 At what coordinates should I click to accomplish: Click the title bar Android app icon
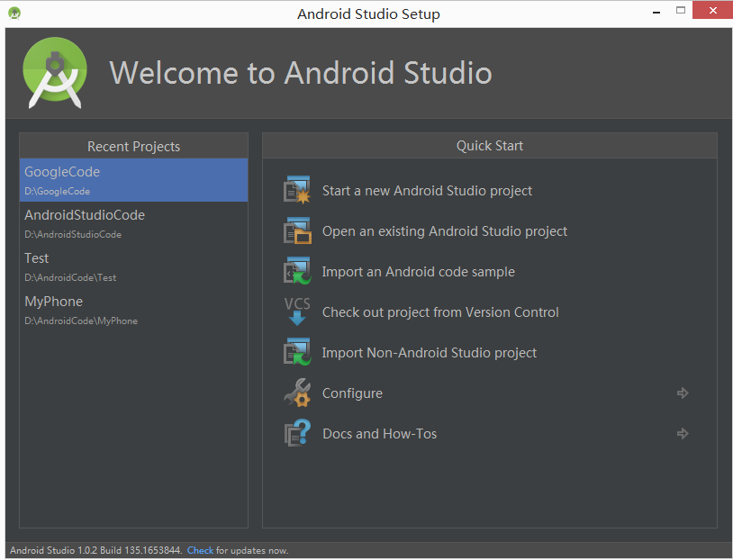click(14, 14)
